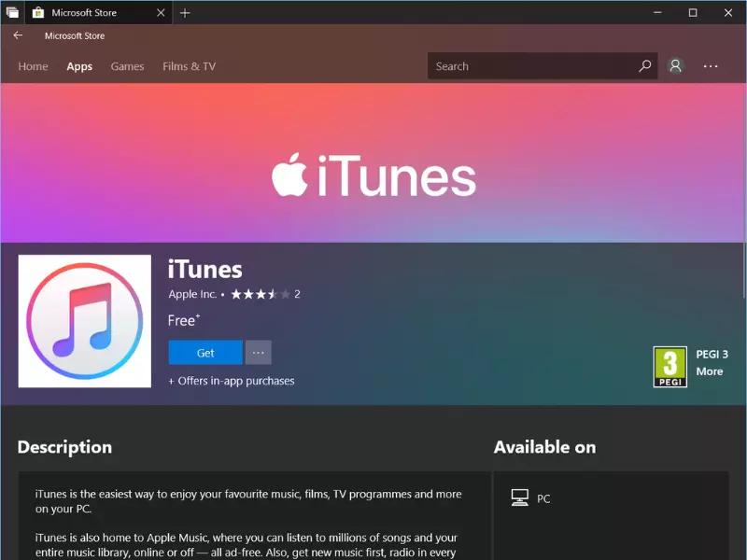
Task: Click the rating count number 2
Action: pyautogui.click(x=297, y=294)
